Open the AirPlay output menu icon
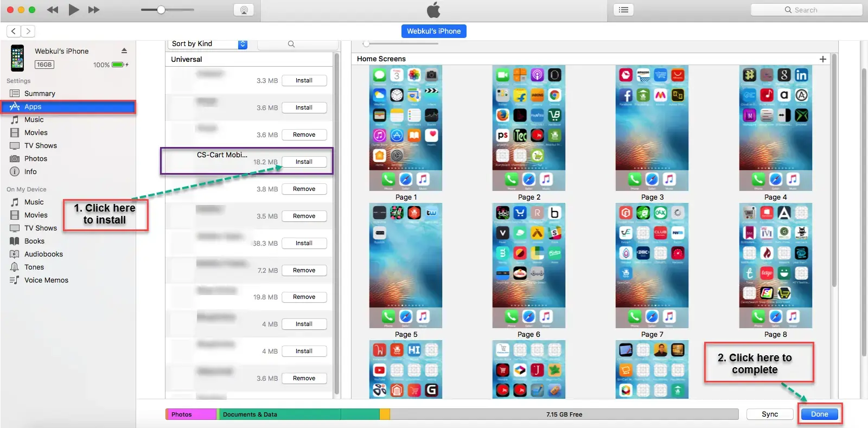 click(x=244, y=10)
